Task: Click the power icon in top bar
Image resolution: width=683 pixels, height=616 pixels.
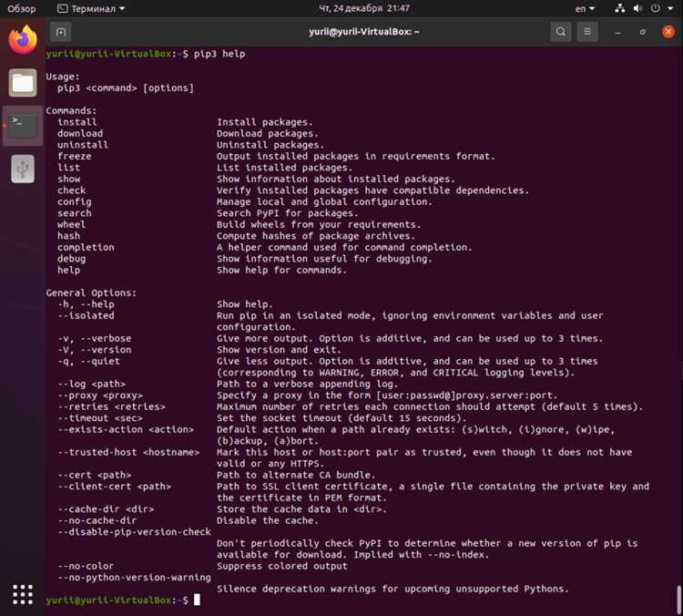Action: 655,8
